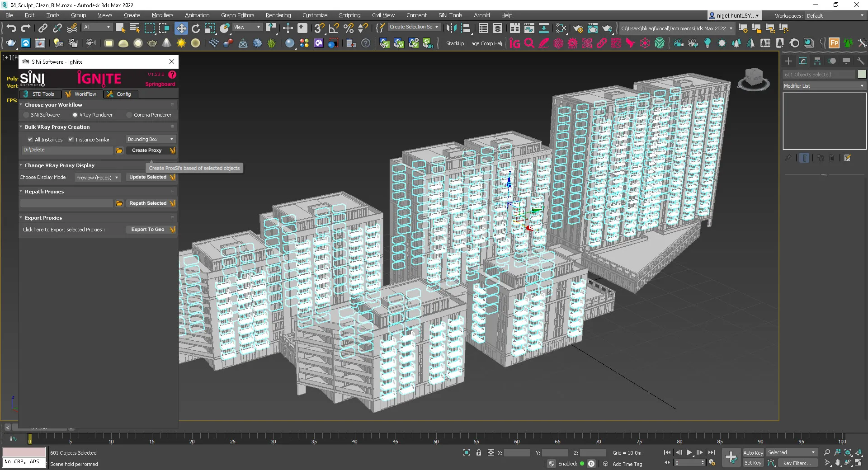868x470 pixels.
Task: Open the Modifier List dropdown
Action: (x=824, y=86)
